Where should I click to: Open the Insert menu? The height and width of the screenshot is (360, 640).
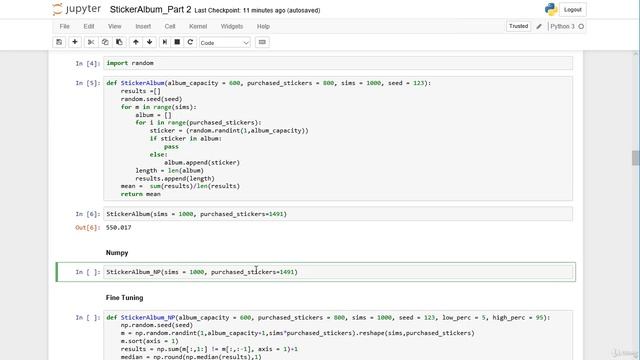tap(143, 26)
